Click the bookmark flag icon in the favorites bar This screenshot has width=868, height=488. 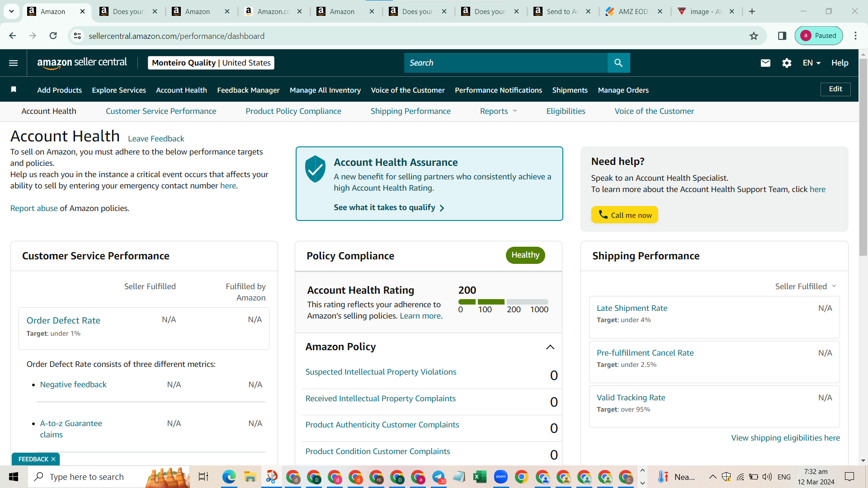14,89
